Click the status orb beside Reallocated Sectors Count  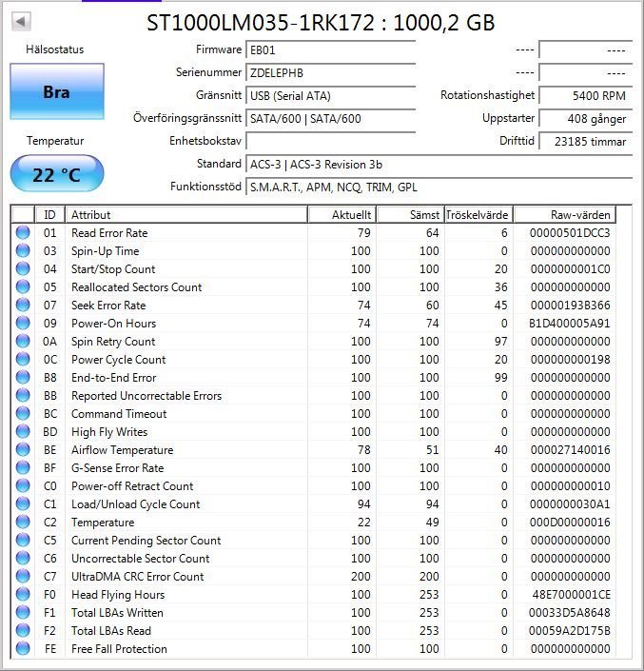tap(23, 287)
